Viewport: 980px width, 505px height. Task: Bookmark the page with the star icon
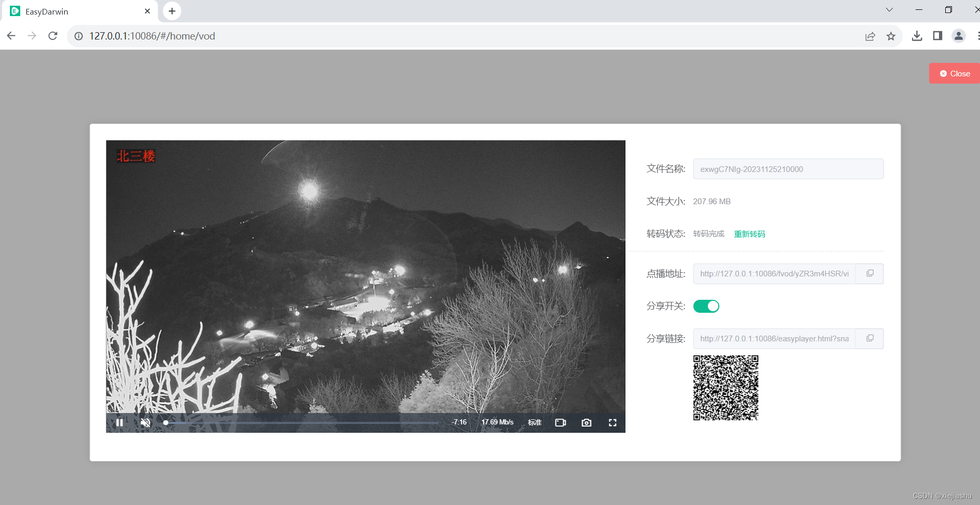tap(891, 36)
